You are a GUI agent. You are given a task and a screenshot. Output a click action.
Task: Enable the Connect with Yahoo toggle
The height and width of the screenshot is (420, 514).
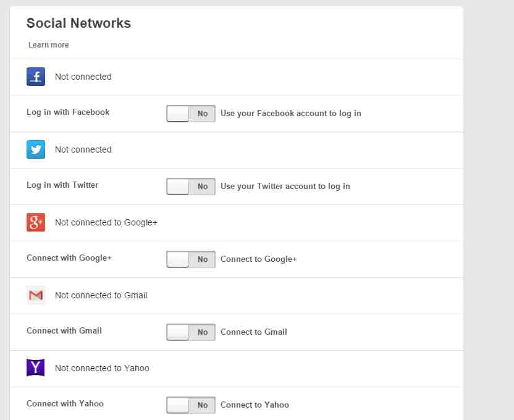(x=191, y=405)
